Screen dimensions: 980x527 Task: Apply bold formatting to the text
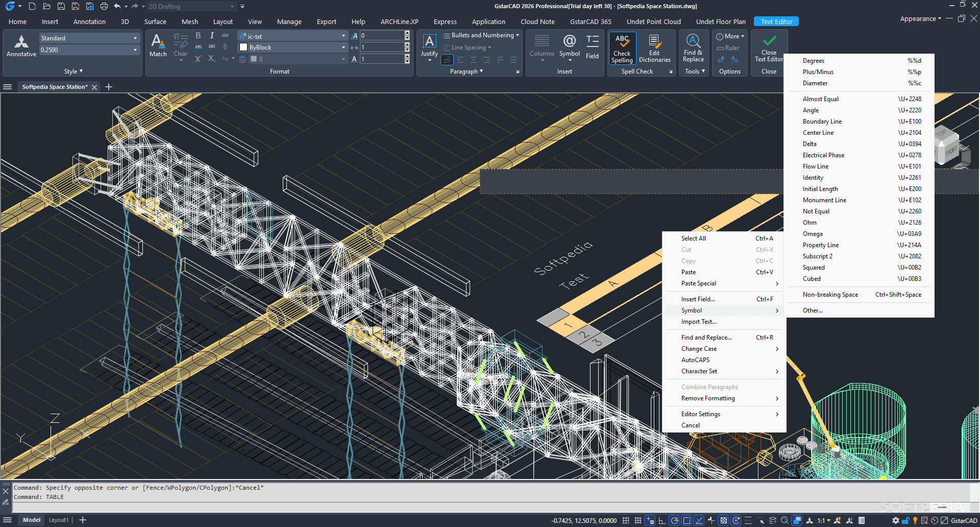[x=198, y=35]
